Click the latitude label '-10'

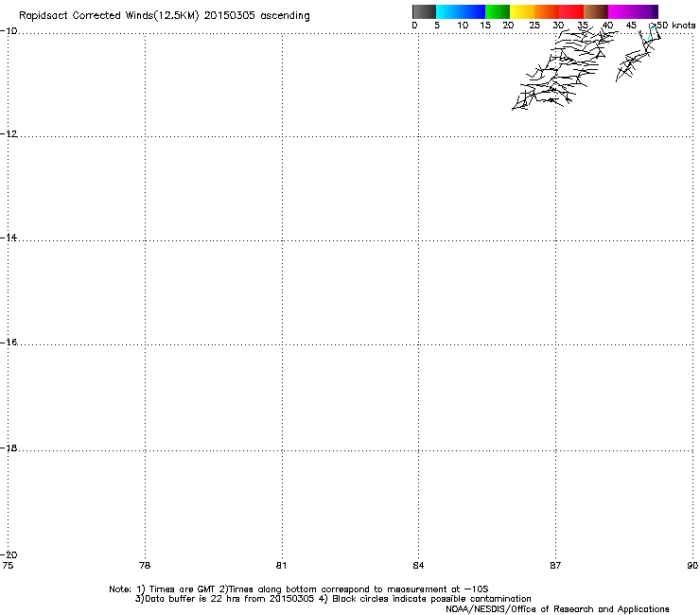tap(9, 31)
